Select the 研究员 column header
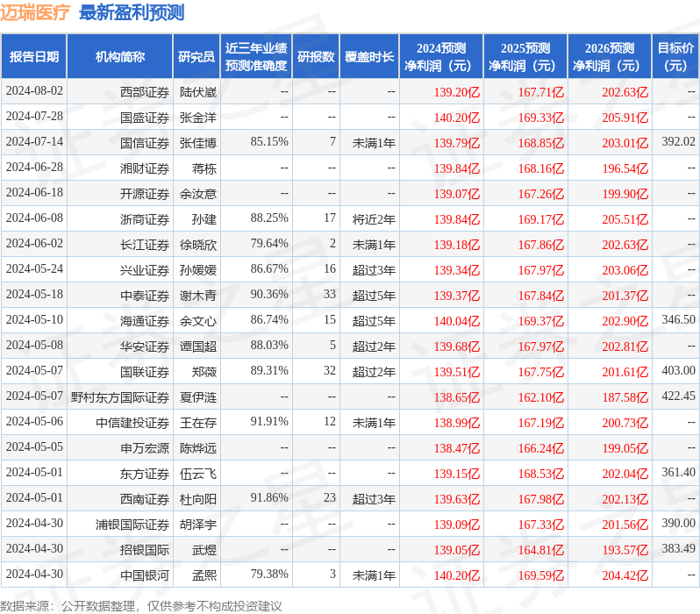Image resolution: width=700 pixels, height=614 pixels. click(x=196, y=57)
